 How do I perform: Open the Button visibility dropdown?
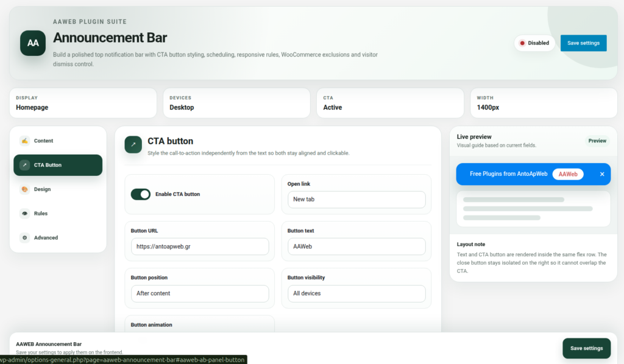coord(356,293)
